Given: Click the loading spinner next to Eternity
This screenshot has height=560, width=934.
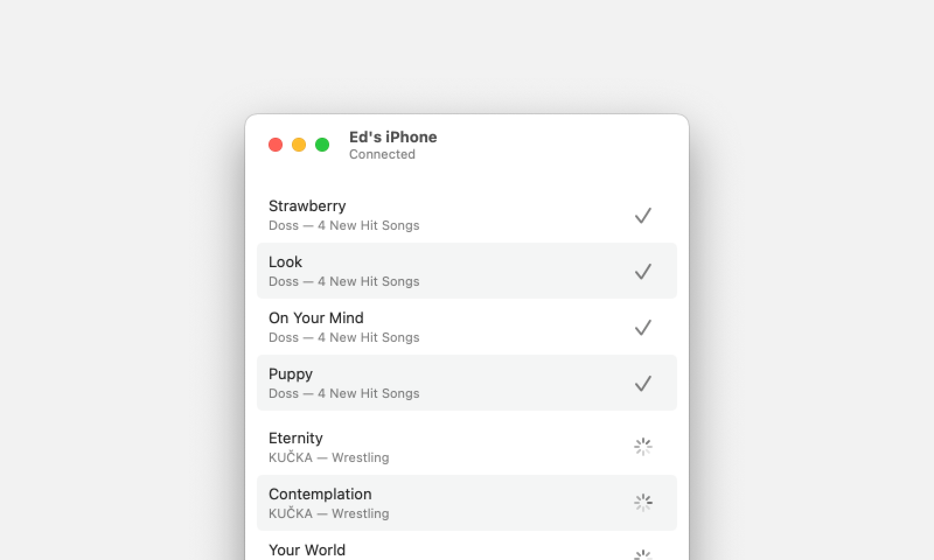Looking at the screenshot, I should 643,447.
